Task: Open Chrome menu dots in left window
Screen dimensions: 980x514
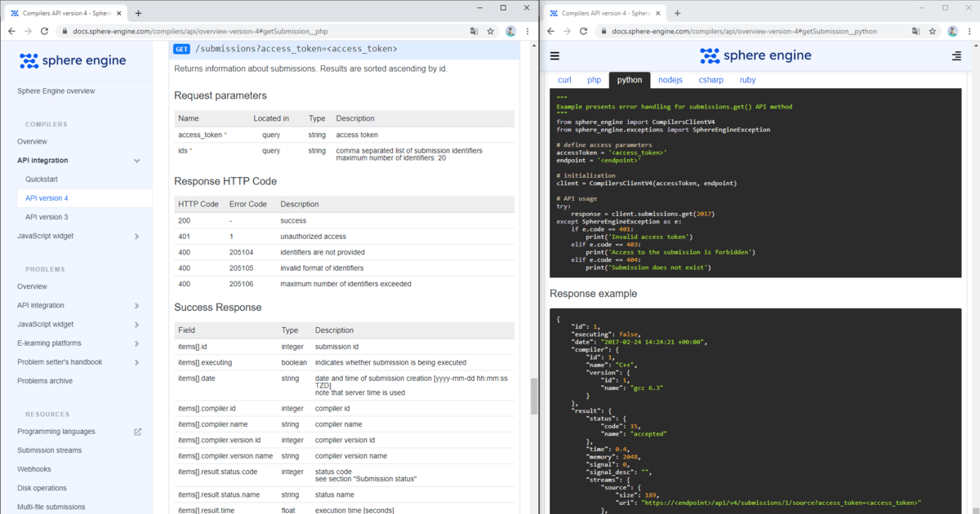Action: click(528, 31)
